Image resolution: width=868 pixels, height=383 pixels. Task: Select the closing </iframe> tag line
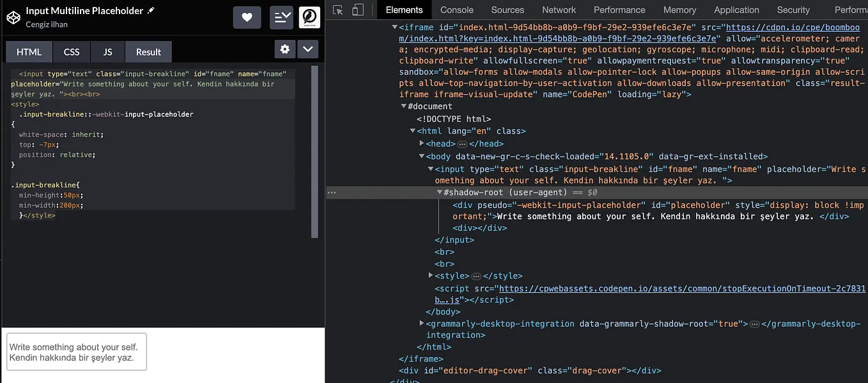click(421, 359)
